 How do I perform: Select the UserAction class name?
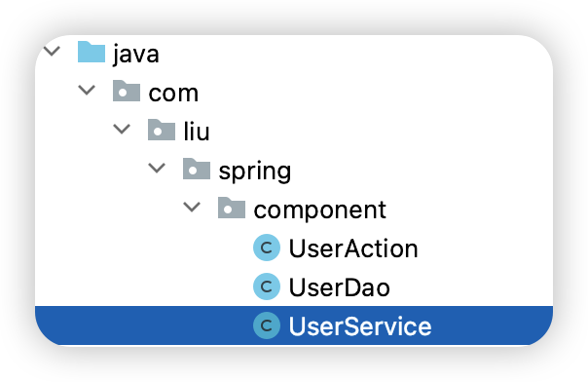(x=353, y=248)
